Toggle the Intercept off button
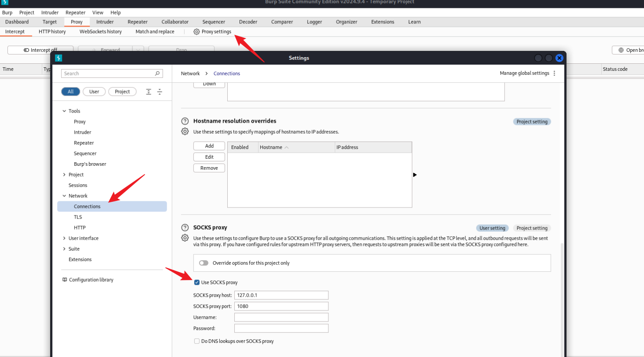This screenshot has height=357, width=644. [x=40, y=50]
